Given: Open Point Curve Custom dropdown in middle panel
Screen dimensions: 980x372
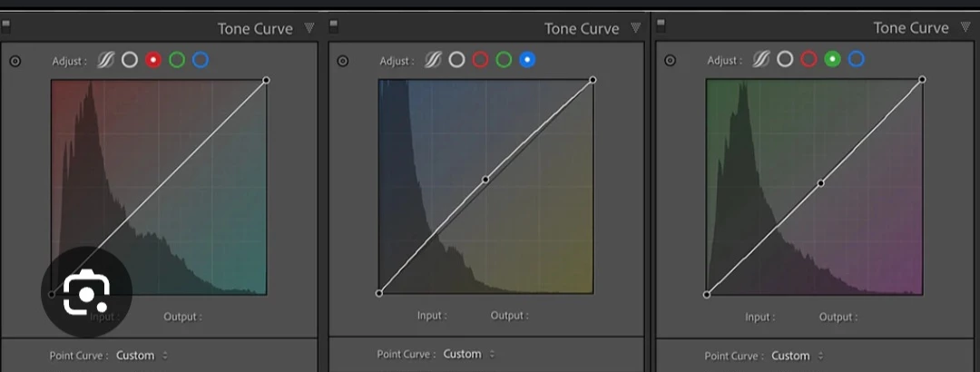Looking at the screenshot, I should (469, 355).
